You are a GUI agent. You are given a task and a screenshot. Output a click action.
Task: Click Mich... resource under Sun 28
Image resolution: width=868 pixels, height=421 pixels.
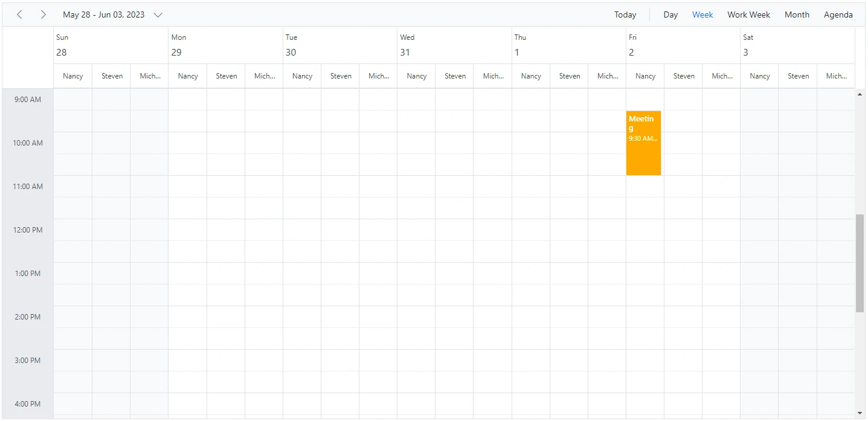coord(150,76)
